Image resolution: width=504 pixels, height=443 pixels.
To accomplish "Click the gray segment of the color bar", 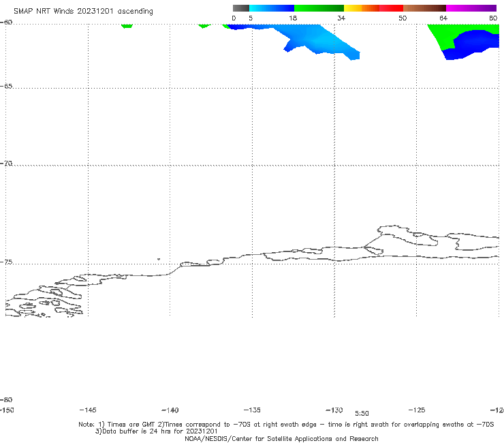I will pos(240,8).
